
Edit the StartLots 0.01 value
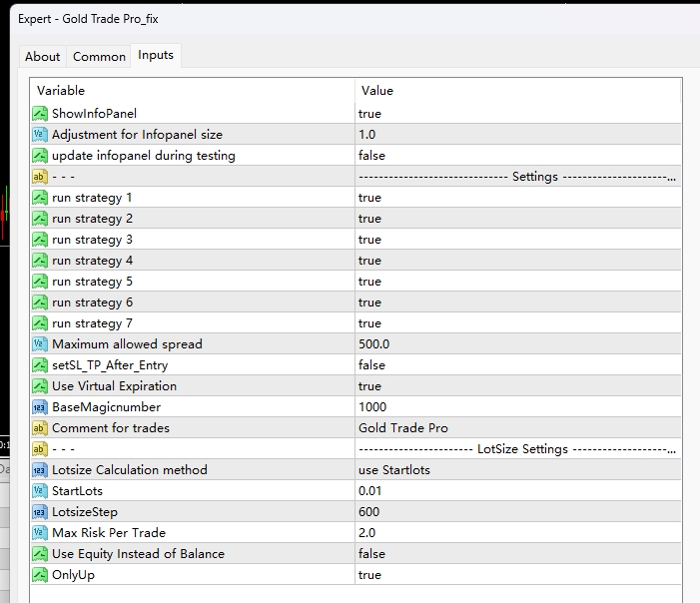[x=518, y=491]
